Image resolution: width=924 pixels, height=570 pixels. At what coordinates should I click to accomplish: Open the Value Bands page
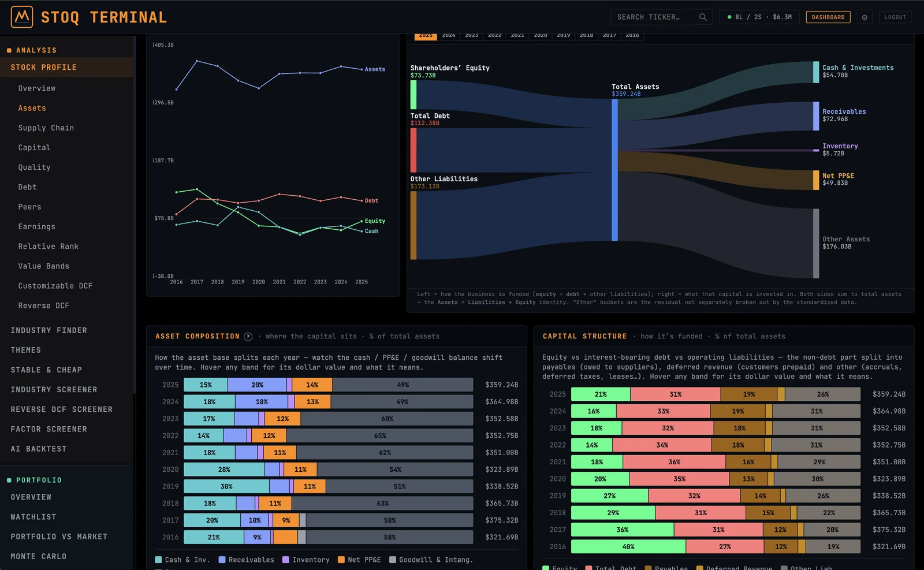[x=44, y=266]
